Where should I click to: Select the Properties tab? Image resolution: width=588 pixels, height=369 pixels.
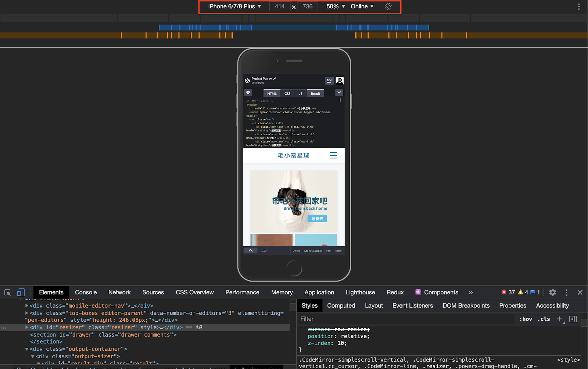513,305
